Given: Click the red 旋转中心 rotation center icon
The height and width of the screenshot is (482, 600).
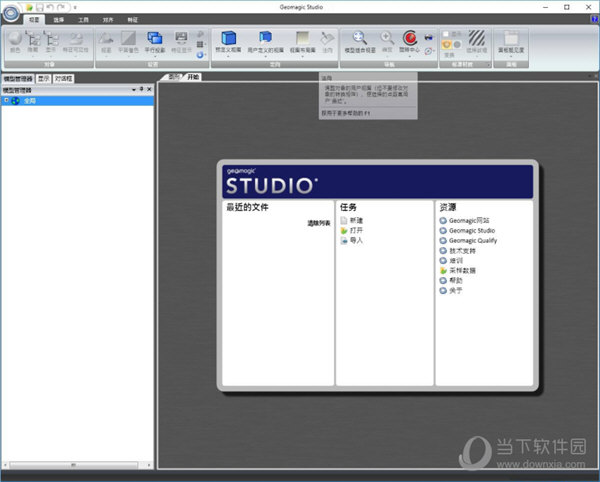Looking at the screenshot, I should 409,38.
